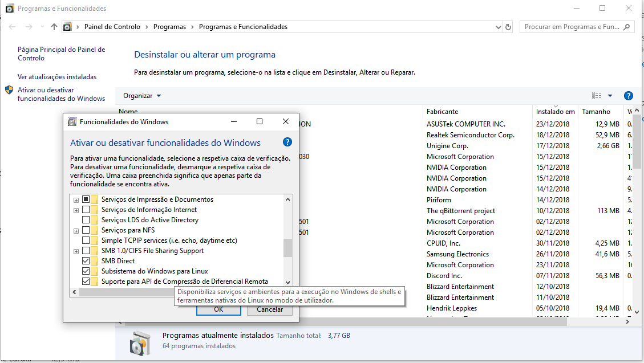Click Cancelar button
644x363 pixels.
click(x=270, y=309)
